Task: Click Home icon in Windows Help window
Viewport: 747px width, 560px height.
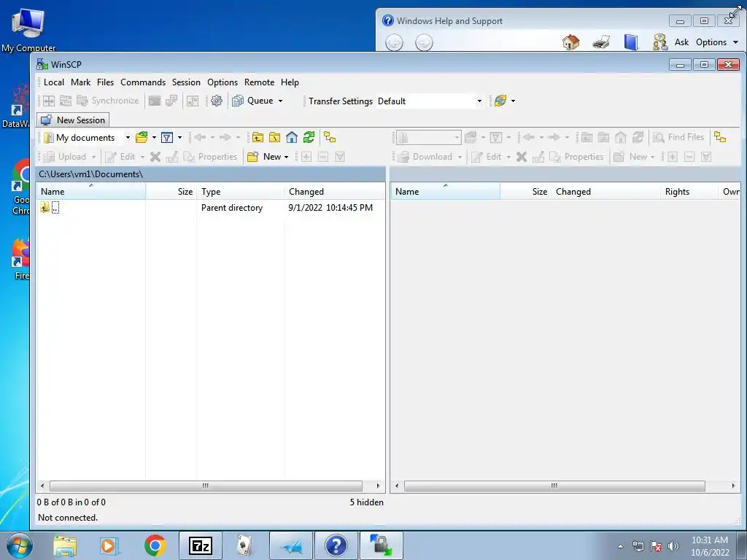Action: pos(570,42)
